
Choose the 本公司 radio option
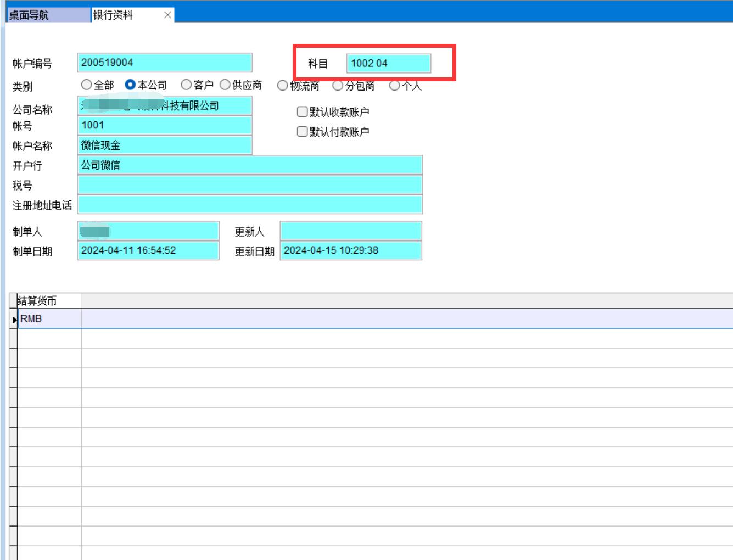pos(130,85)
